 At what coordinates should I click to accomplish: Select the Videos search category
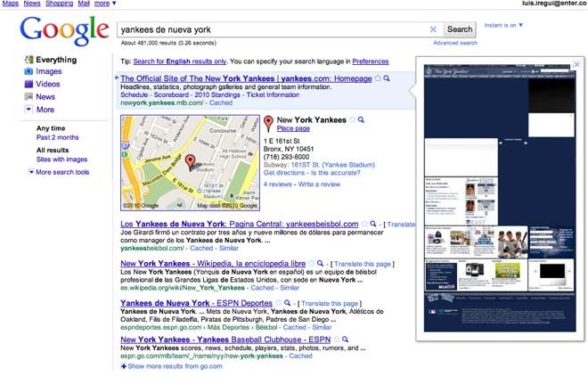click(48, 84)
